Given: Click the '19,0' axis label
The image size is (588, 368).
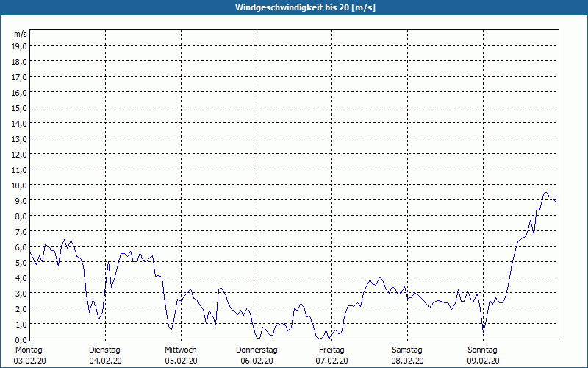Looking at the screenshot, I should 19,46.
